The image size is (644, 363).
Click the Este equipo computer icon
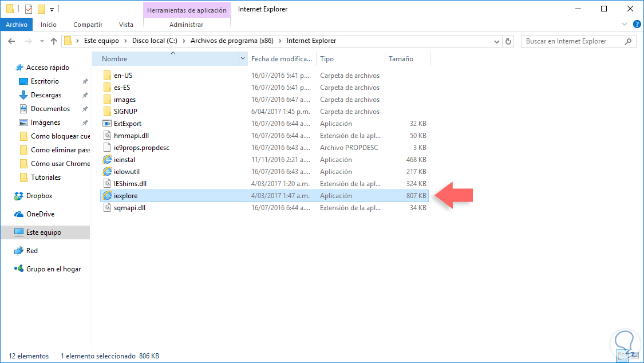pyautogui.click(x=19, y=232)
